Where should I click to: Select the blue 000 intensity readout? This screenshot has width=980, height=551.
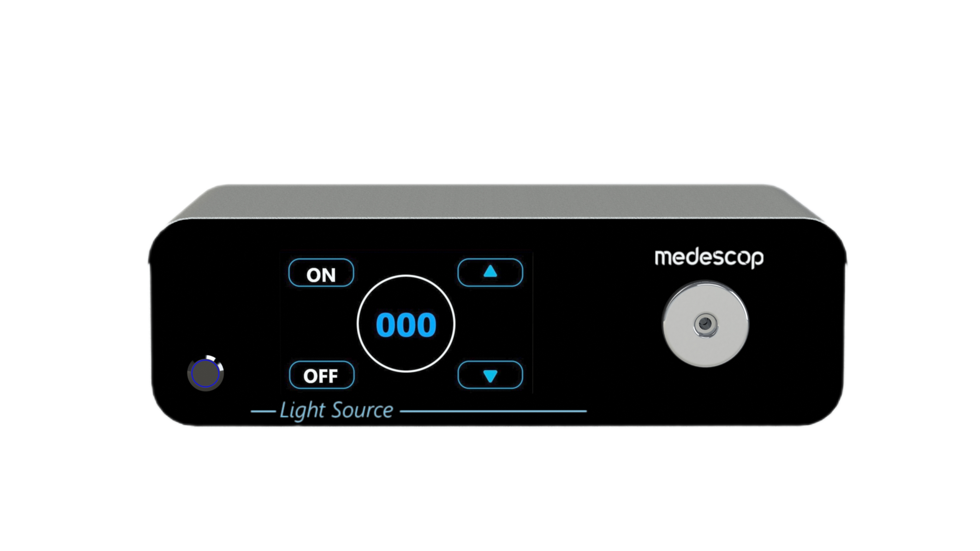(x=406, y=325)
